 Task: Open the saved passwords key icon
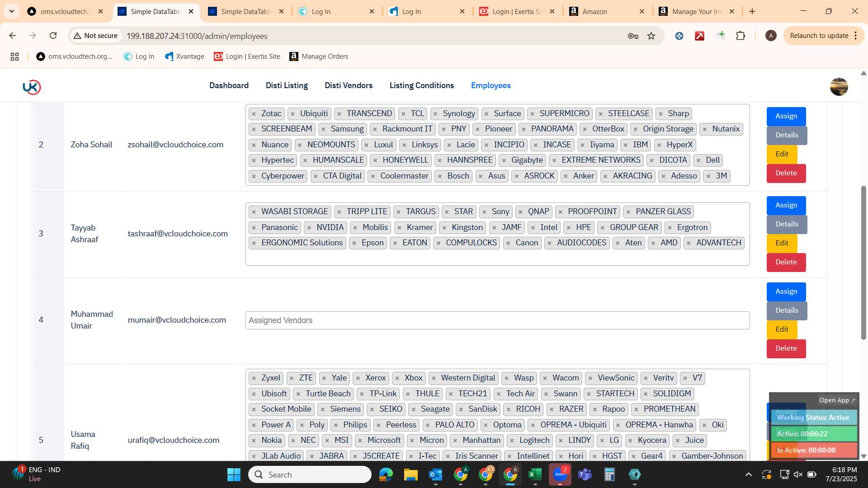point(633,36)
